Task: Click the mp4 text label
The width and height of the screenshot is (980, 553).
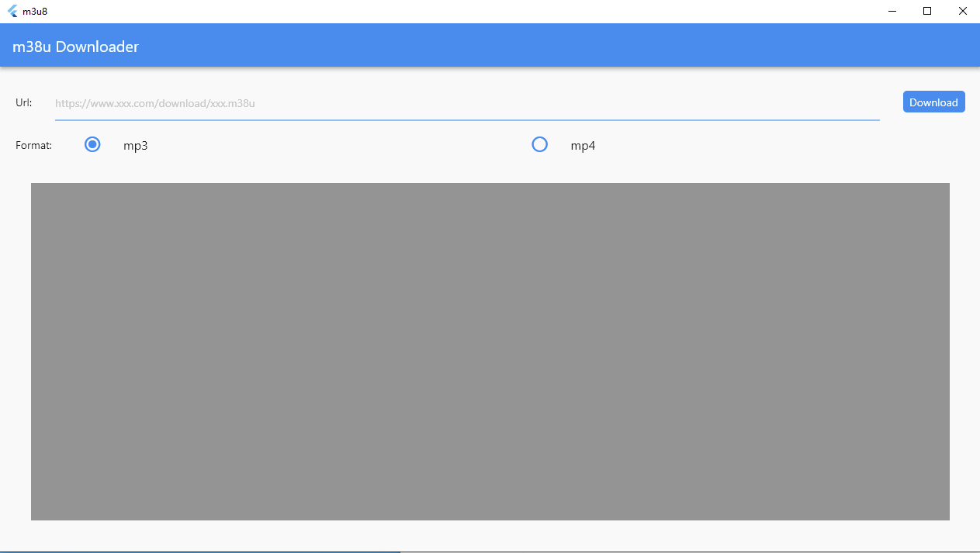Action: tap(583, 145)
